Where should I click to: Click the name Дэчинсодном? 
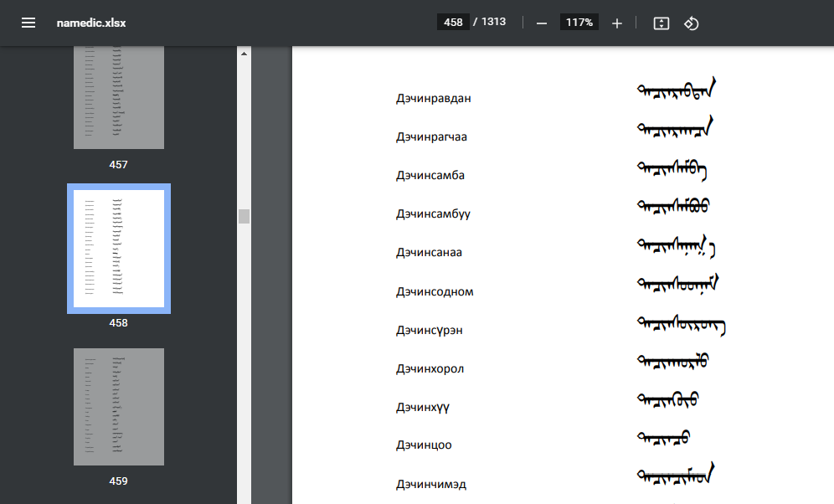coord(435,291)
